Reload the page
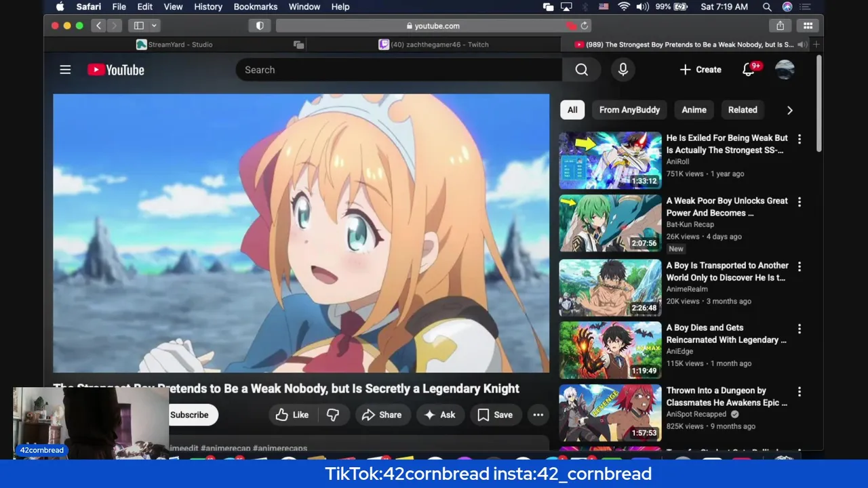 click(585, 26)
